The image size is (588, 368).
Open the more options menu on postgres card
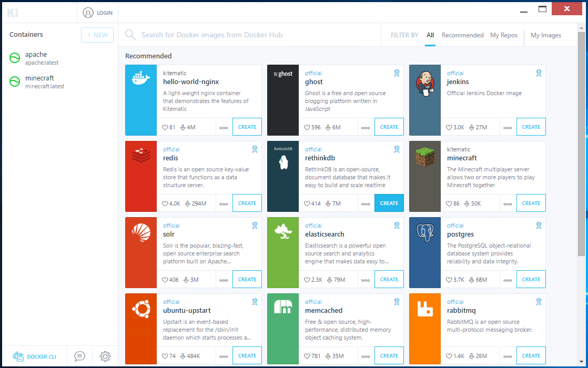(x=508, y=279)
